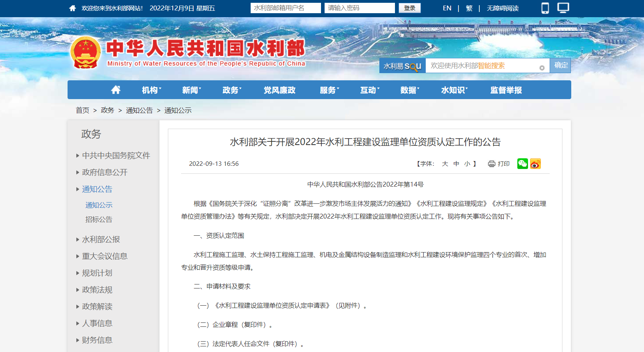
Task: Share article via WeChat icon
Action: 522,164
